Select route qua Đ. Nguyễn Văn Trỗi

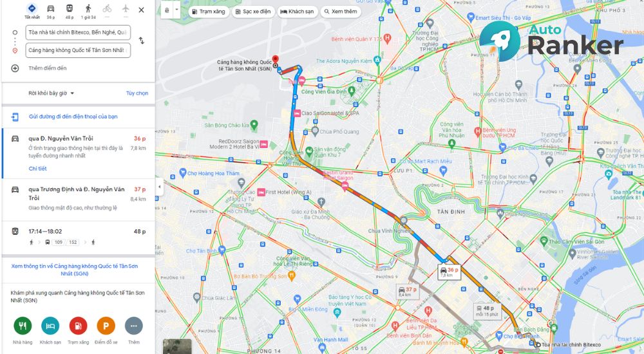click(79, 153)
